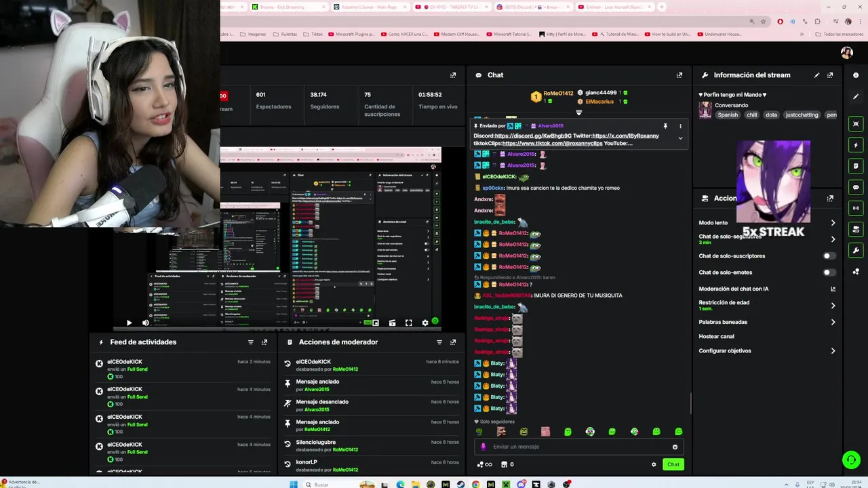Image resolution: width=868 pixels, height=488 pixels.
Task: Click the dota stream tag
Action: tap(771, 115)
